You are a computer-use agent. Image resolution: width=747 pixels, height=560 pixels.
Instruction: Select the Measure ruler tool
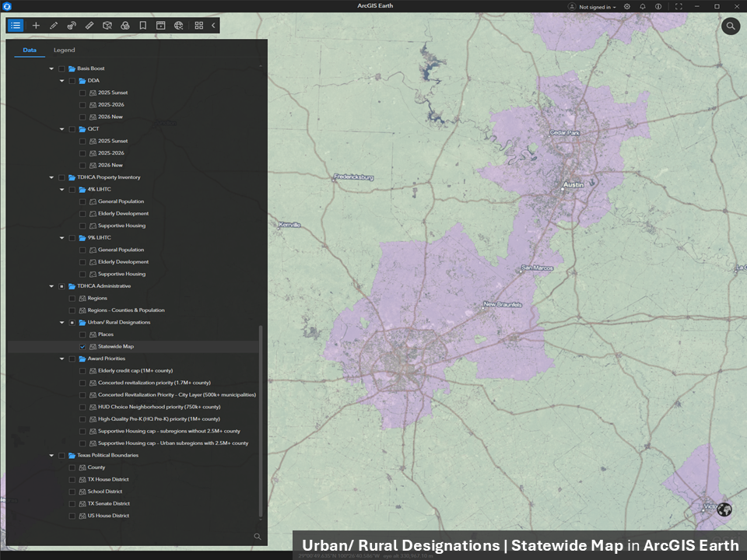point(89,26)
